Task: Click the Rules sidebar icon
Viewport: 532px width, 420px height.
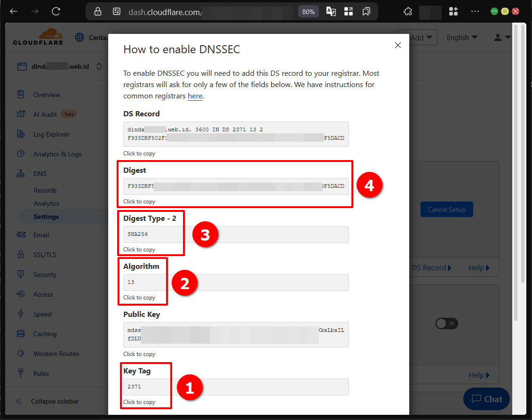Action: point(21,373)
